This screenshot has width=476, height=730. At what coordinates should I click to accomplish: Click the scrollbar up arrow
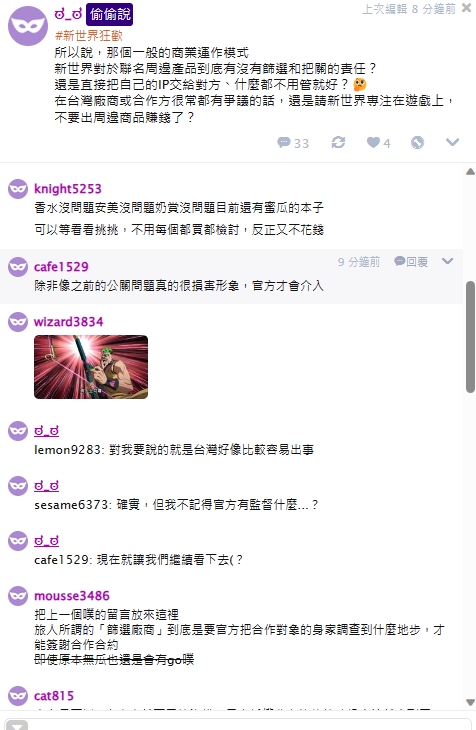pos(470,172)
